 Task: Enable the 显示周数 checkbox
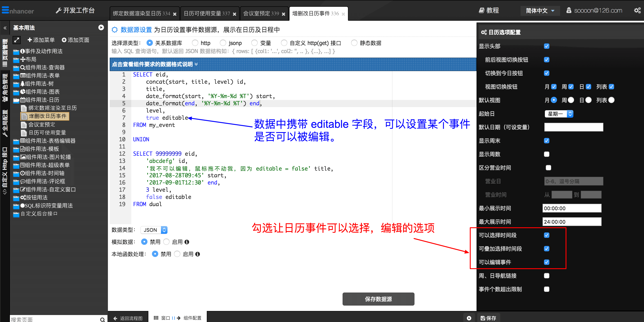click(546, 154)
